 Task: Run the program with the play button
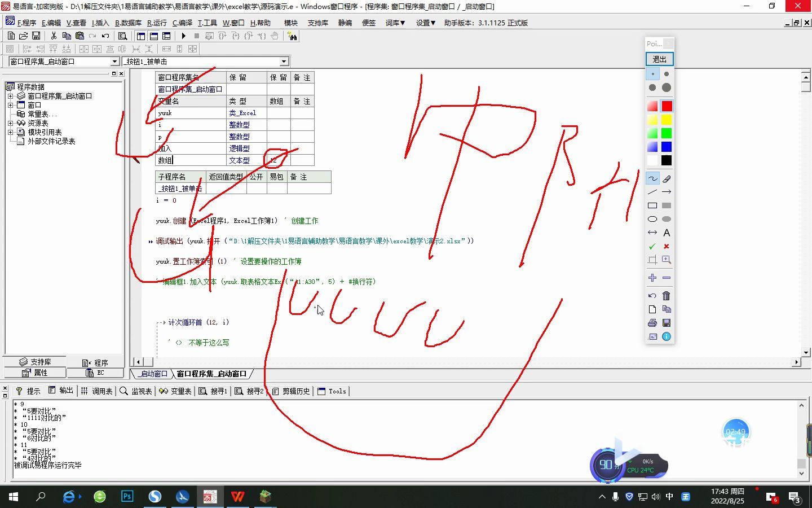pos(183,36)
